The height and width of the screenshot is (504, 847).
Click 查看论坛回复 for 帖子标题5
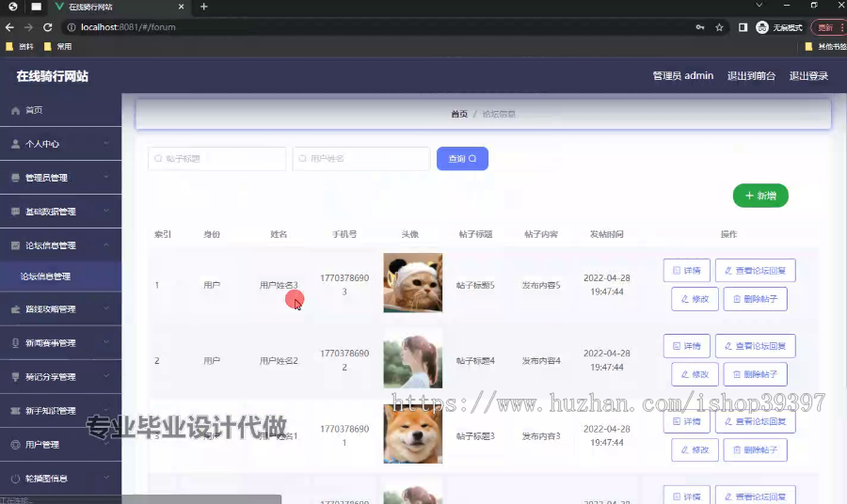tap(755, 271)
